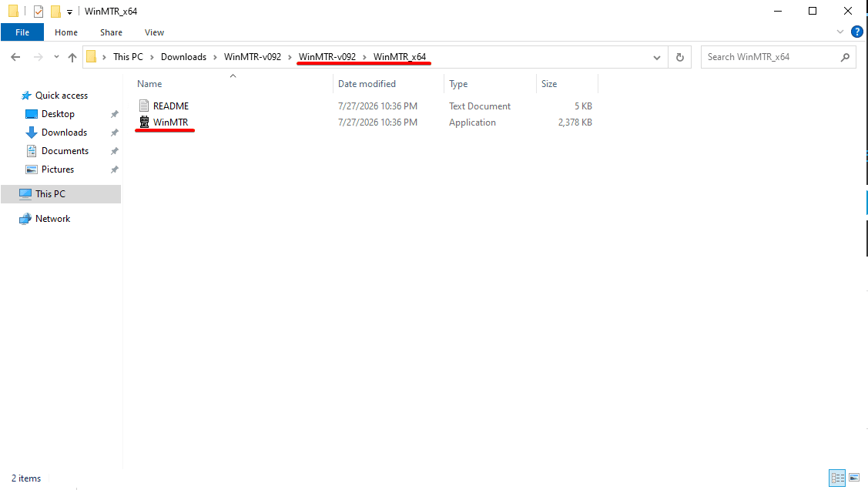Expand the chevron after This PC breadcrumb
This screenshot has width=868, height=490.
(x=152, y=57)
